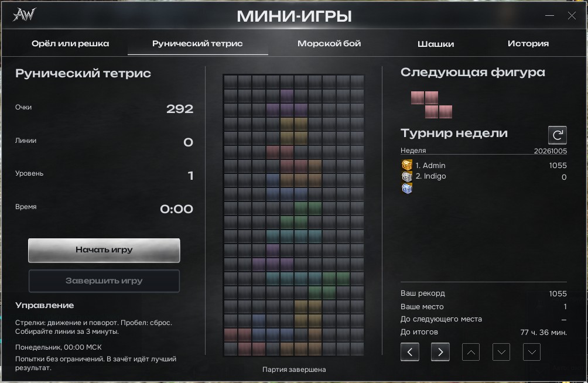This screenshot has height=383, width=588.
Task: Click the Следующая фигура heading
Action: click(x=473, y=73)
